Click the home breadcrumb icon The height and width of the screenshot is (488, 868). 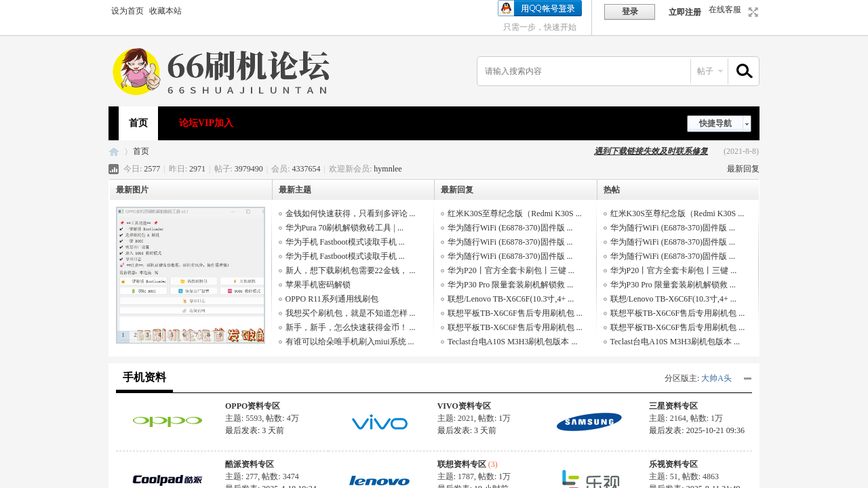114,152
